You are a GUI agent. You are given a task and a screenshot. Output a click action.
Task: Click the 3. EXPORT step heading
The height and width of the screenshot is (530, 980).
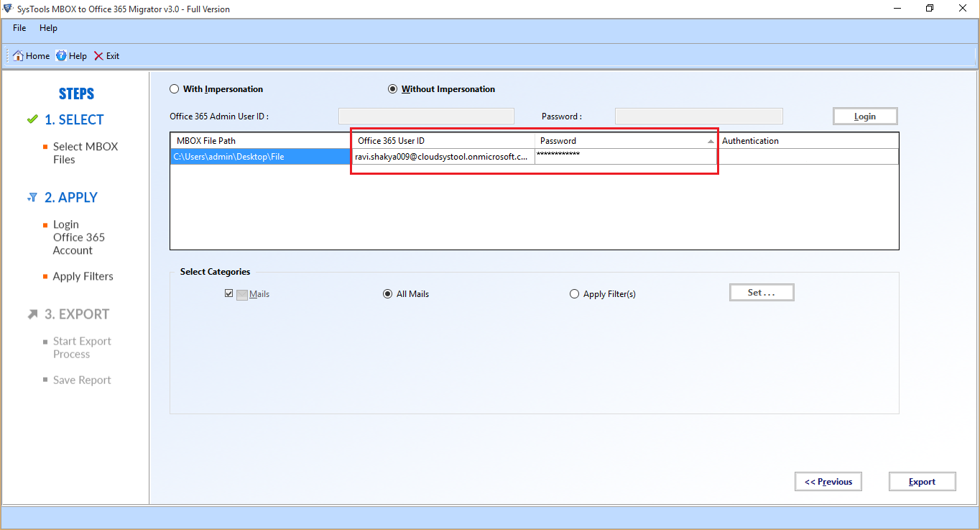77,314
